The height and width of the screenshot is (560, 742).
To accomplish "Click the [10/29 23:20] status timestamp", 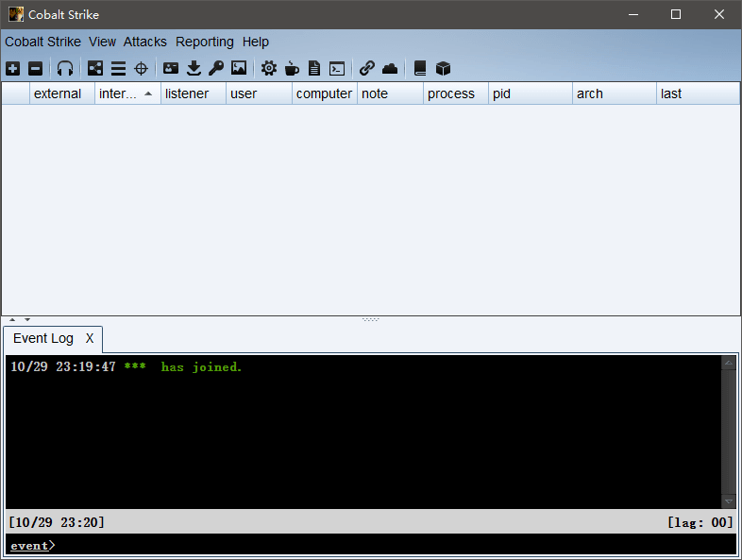I will point(57,522).
